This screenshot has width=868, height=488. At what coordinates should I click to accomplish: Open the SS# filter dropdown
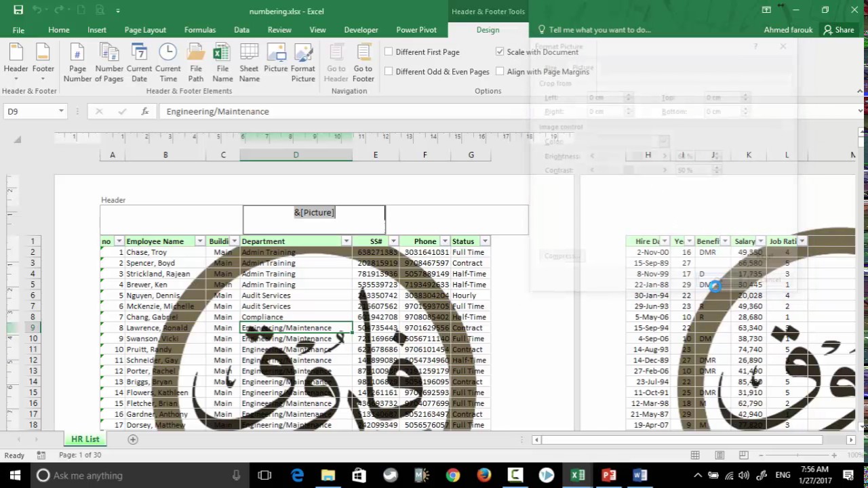click(393, 241)
